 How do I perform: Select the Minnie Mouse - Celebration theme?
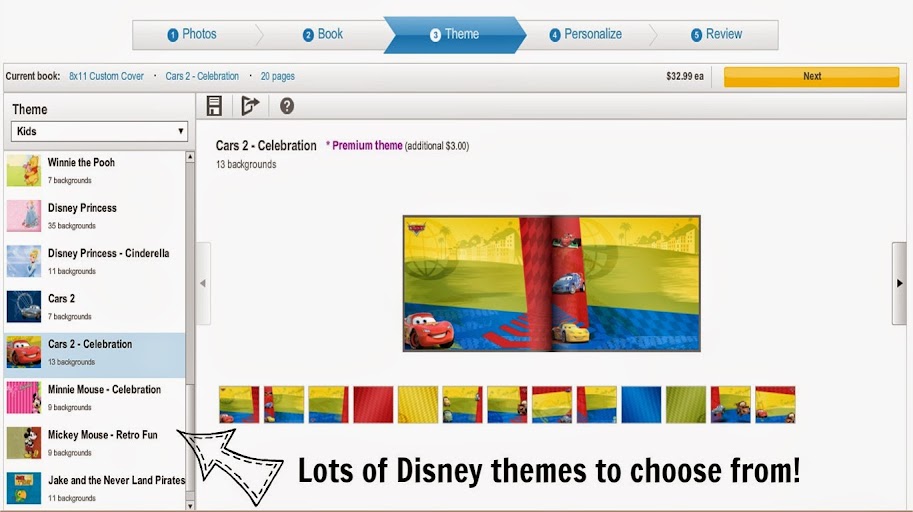coord(95,397)
